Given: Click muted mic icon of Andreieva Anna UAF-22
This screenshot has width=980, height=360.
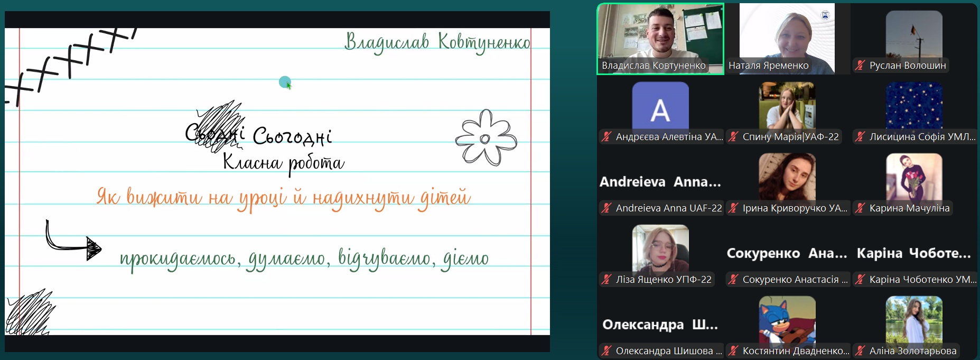Looking at the screenshot, I should click(x=606, y=208).
